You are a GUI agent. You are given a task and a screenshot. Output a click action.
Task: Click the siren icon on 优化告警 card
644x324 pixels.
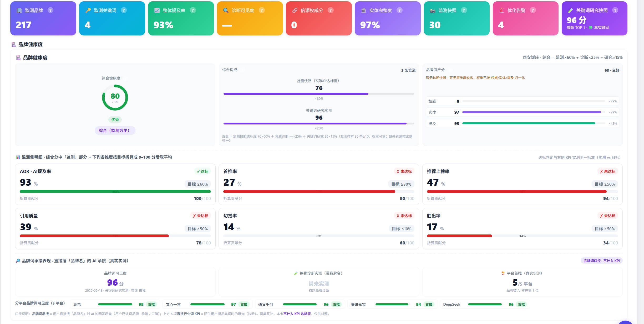[502, 11]
